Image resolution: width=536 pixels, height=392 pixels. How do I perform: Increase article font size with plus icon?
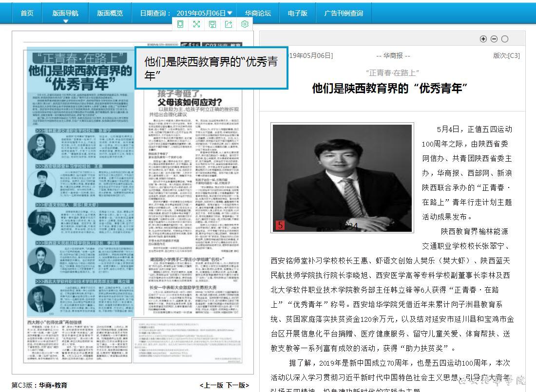[483, 39]
